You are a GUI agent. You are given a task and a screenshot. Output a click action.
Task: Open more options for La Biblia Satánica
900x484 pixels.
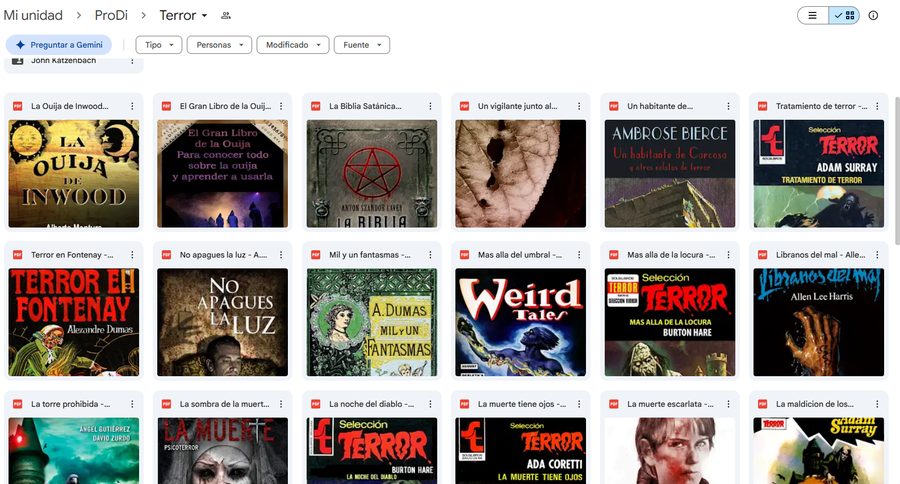click(x=430, y=106)
